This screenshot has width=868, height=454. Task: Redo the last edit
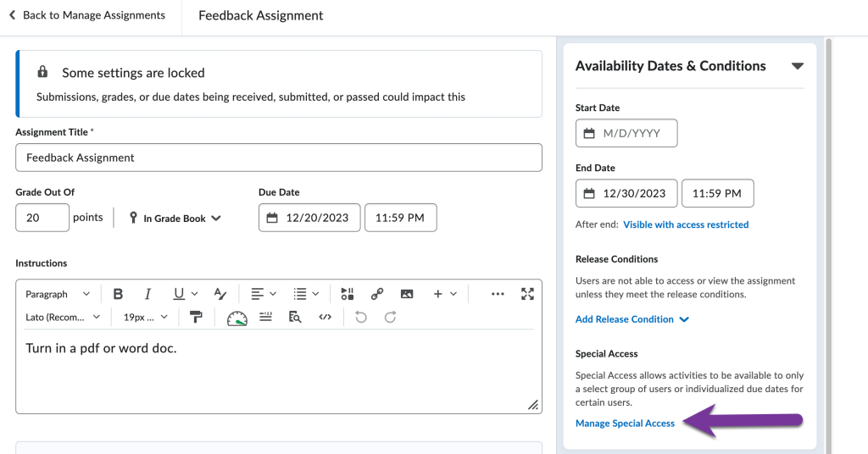[390, 318]
